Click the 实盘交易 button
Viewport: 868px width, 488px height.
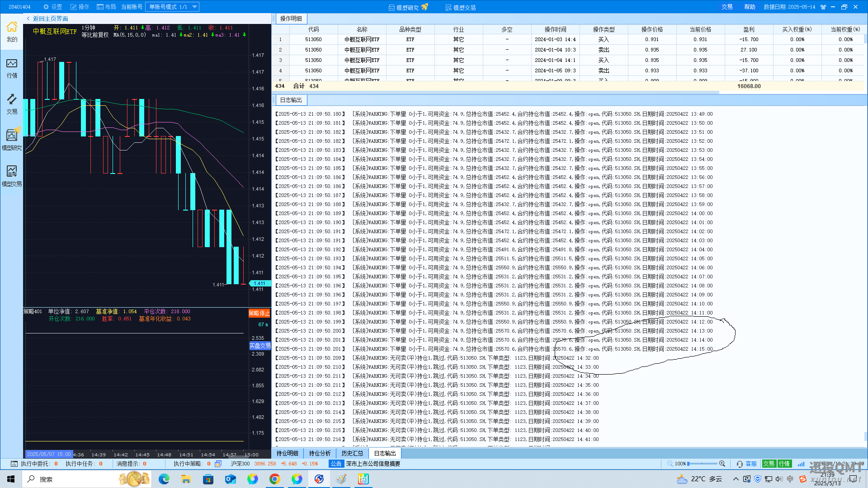(x=260, y=346)
